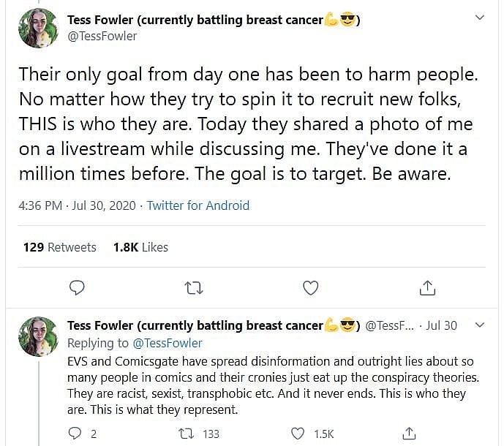Like the main tweet
Screen dimensions: 504x446
click(x=310, y=288)
